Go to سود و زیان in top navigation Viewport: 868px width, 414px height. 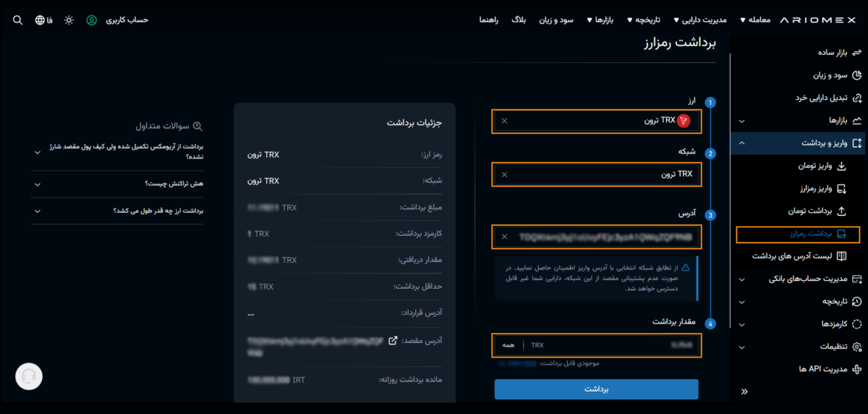point(556,20)
